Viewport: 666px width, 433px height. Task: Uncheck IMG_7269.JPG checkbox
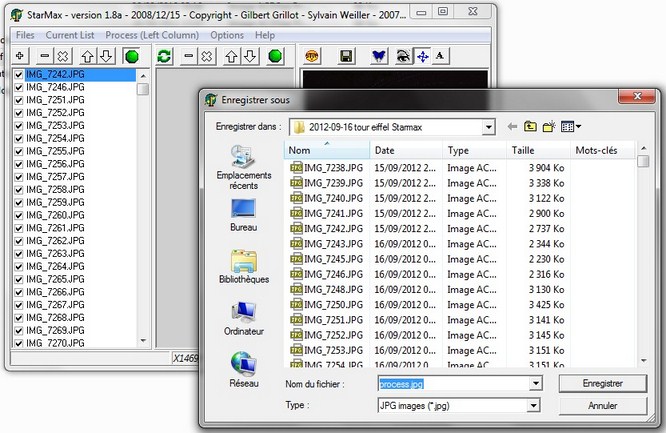[18, 331]
